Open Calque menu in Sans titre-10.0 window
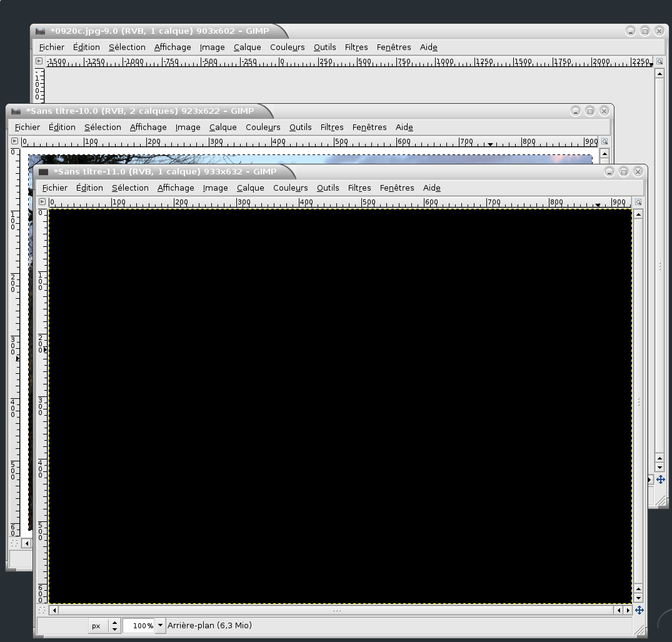The width and height of the screenshot is (672, 642). click(223, 127)
